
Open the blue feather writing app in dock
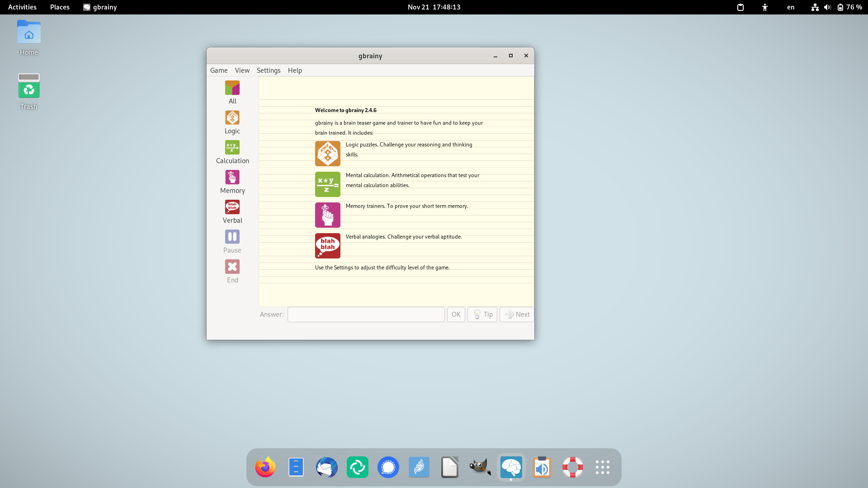[419, 467]
